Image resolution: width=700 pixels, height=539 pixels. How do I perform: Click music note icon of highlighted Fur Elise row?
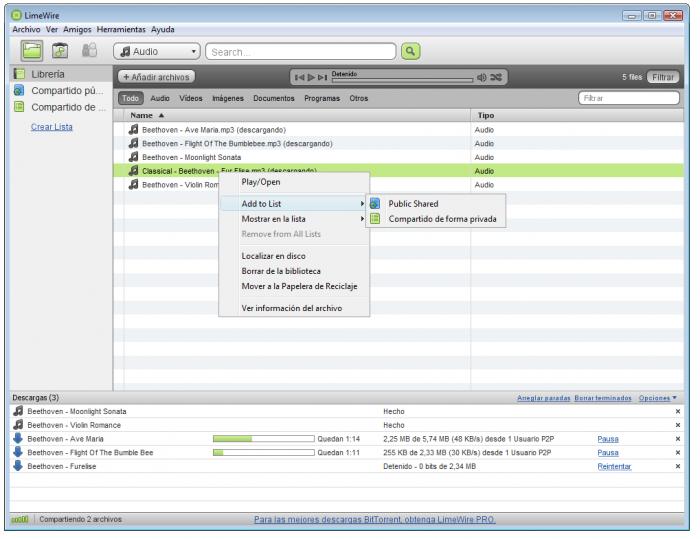(133, 171)
